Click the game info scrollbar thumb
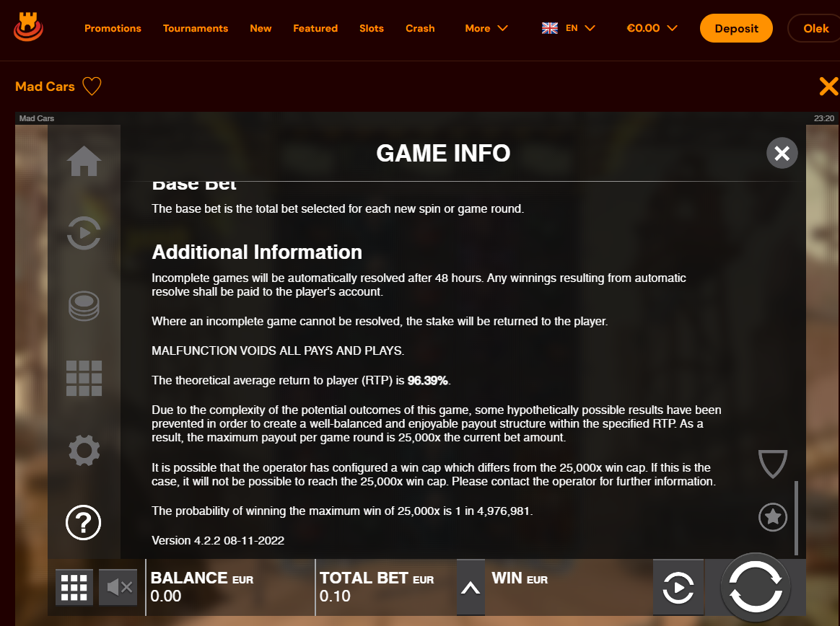Viewport: 840px width, 626px height. point(796,518)
